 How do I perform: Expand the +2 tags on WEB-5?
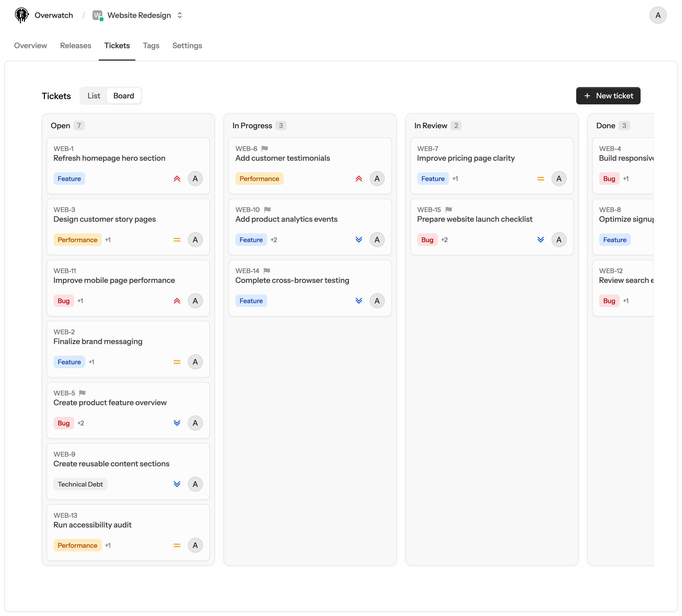(81, 423)
